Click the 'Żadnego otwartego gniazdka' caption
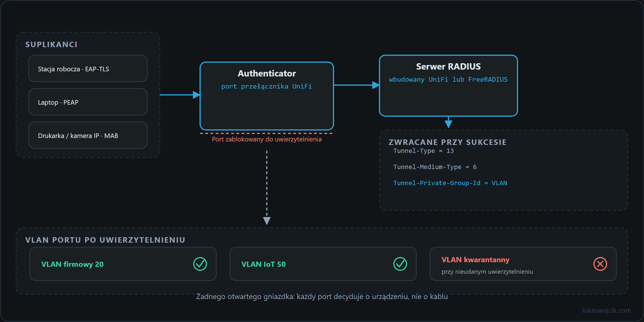This screenshot has height=322, width=644. click(322, 297)
